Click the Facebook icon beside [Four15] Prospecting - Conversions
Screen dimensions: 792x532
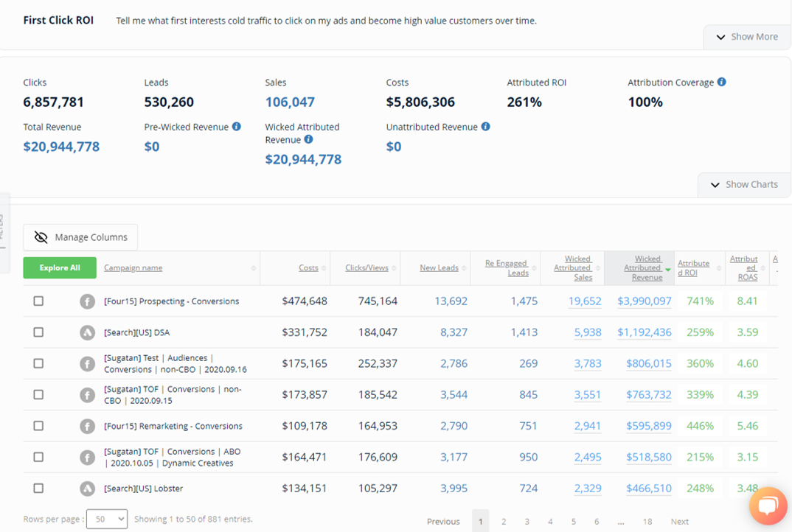tap(87, 301)
